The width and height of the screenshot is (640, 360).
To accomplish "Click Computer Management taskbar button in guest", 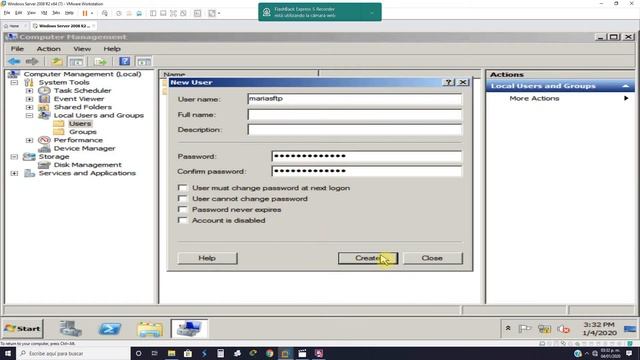I will (189, 329).
